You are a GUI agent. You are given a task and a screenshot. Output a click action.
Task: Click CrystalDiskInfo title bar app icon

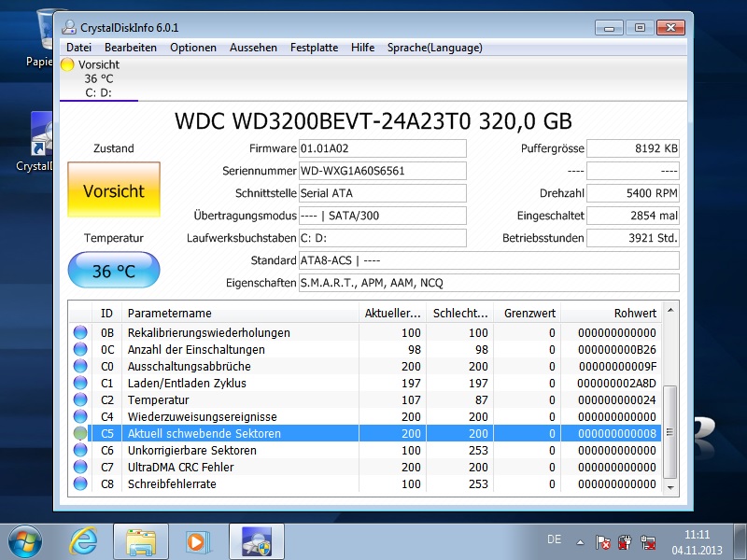point(68,27)
